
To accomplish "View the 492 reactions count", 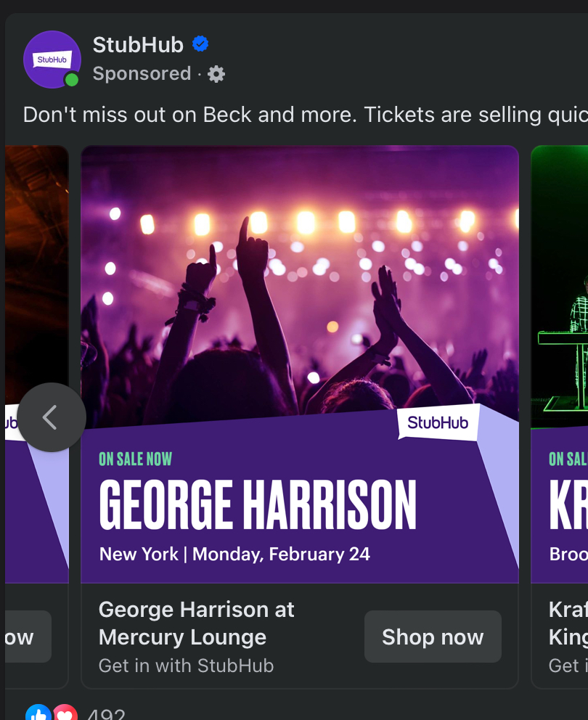I will pyautogui.click(x=106, y=715).
